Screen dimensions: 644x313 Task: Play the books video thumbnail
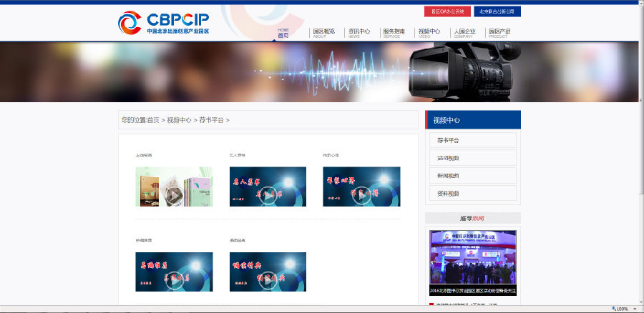174,187
